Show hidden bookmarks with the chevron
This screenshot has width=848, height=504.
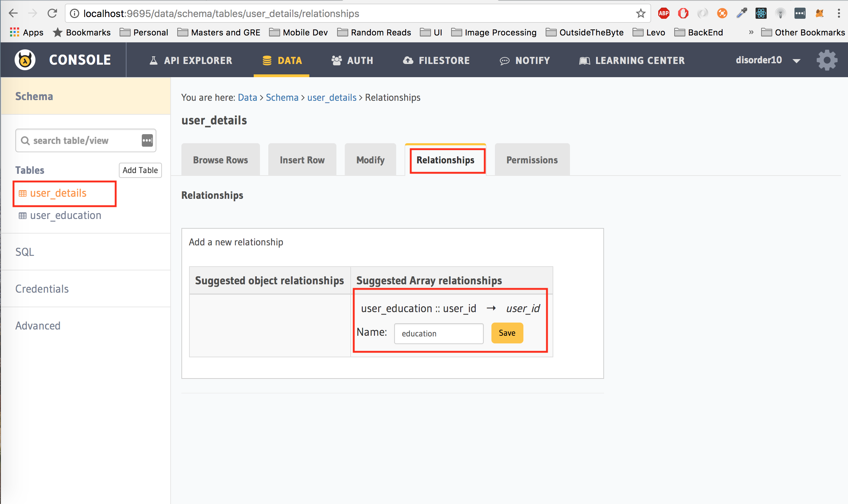(x=751, y=32)
